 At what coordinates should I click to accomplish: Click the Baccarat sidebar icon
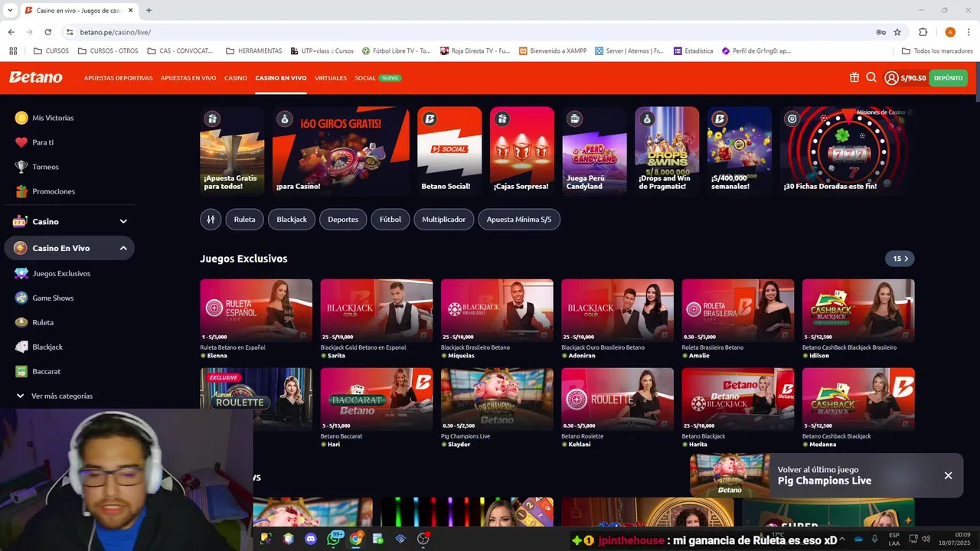pos(21,371)
